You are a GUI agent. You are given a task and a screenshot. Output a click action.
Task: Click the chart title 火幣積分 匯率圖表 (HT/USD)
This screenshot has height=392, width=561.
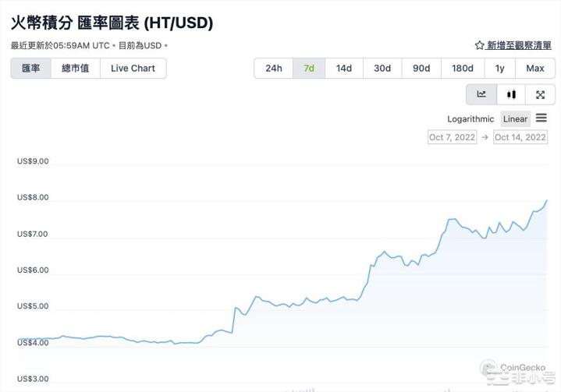click(112, 23)
